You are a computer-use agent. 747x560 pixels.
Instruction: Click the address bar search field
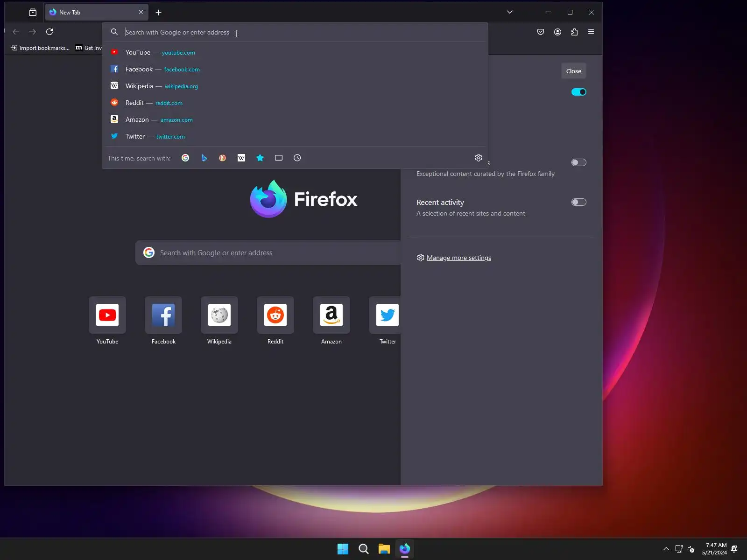(x=295, y=32)
